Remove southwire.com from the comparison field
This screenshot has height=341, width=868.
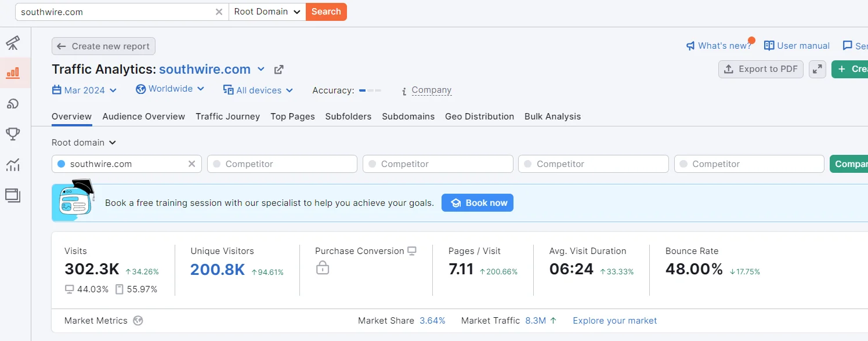click(x=192, y=164)
